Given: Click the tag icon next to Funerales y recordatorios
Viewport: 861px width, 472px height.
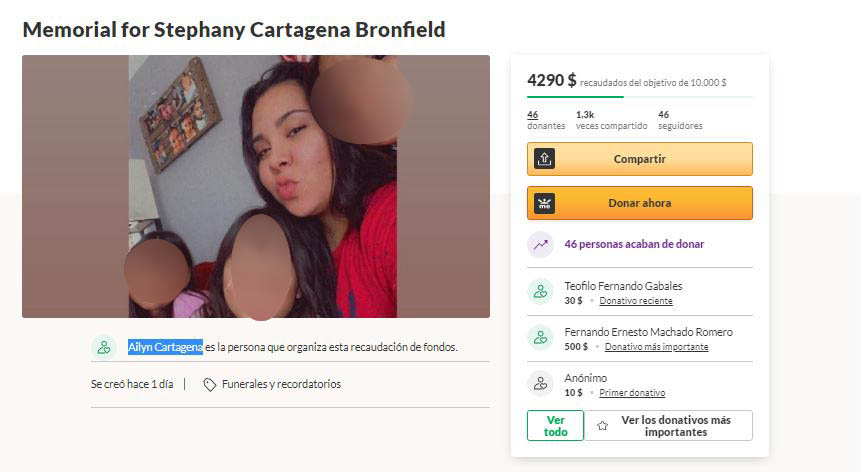Looking at the screenshot, I should 209,385.
